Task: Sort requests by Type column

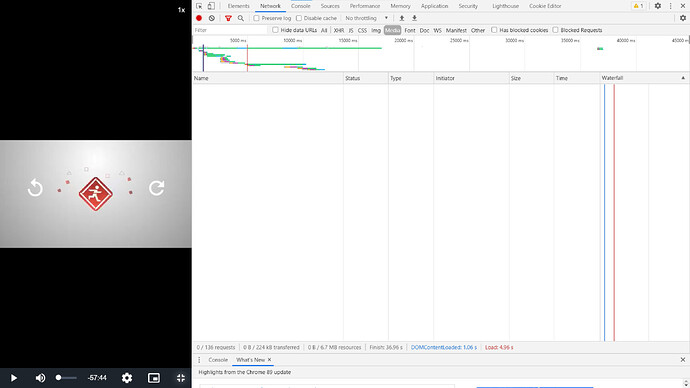Action: click(411, 78)
